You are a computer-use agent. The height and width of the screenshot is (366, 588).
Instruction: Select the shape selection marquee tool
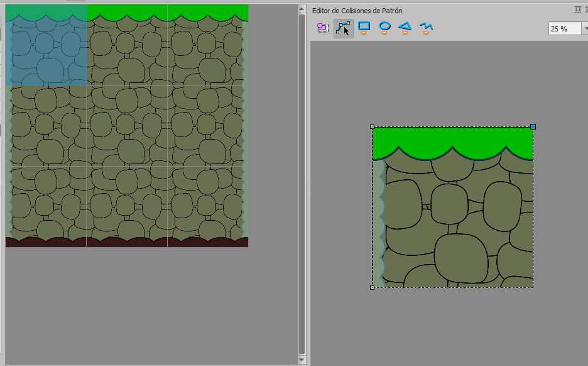[x=322, y=27]
